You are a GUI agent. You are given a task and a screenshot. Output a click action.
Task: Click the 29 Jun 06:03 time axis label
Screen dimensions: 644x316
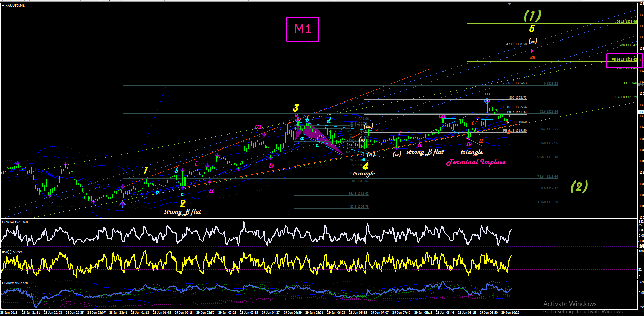click(x=336, y=313)
